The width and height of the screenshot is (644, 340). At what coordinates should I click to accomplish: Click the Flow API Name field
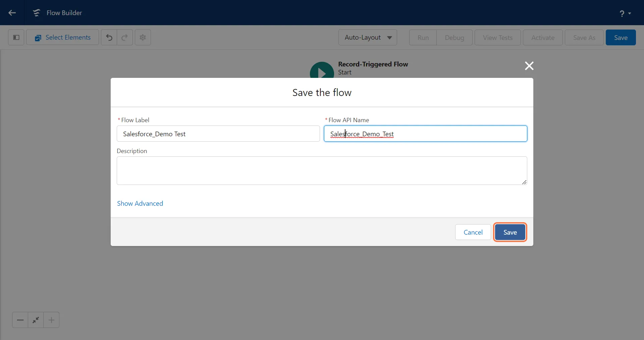pos(425,134)
